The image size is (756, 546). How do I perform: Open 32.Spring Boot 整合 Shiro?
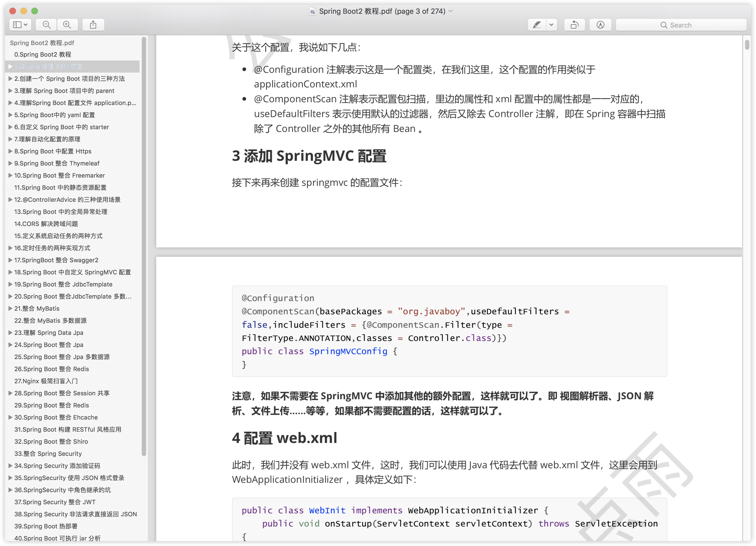coord(51,442)
